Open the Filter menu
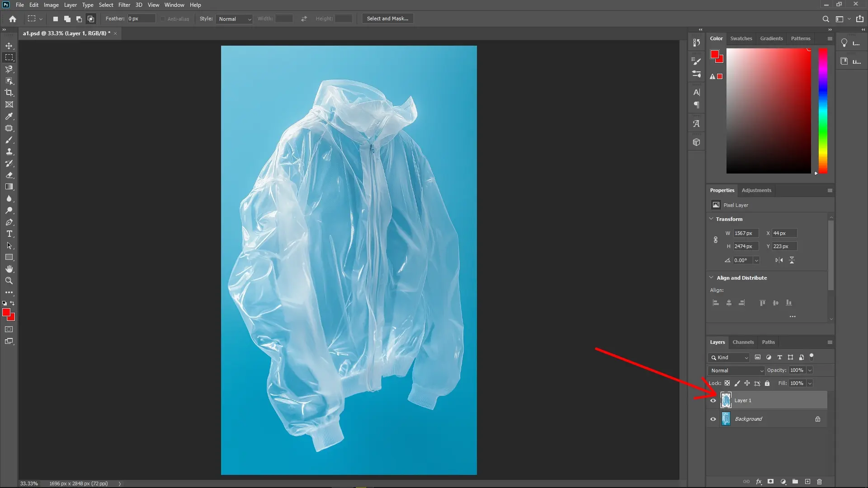Viewport: 868px width, 488px height. (124, 5)
